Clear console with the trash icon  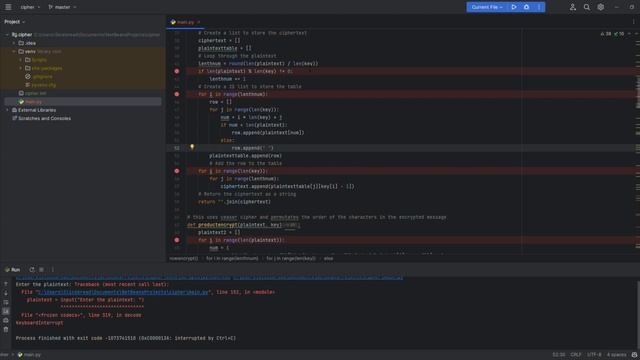(6, 329)
